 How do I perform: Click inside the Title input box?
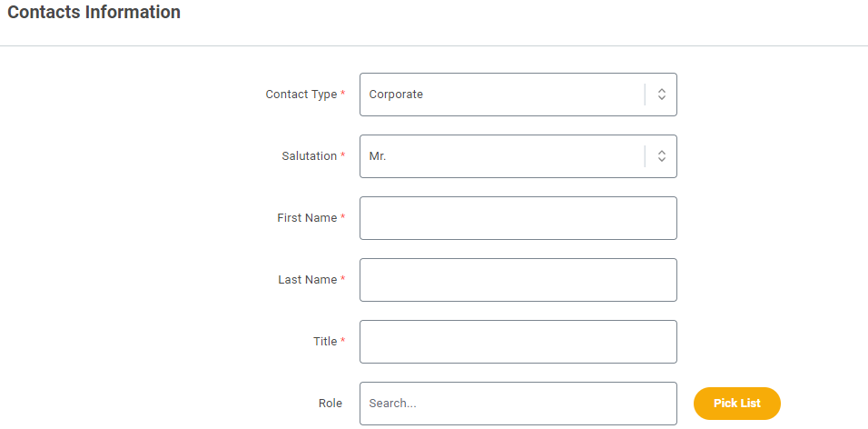point(518,342)
